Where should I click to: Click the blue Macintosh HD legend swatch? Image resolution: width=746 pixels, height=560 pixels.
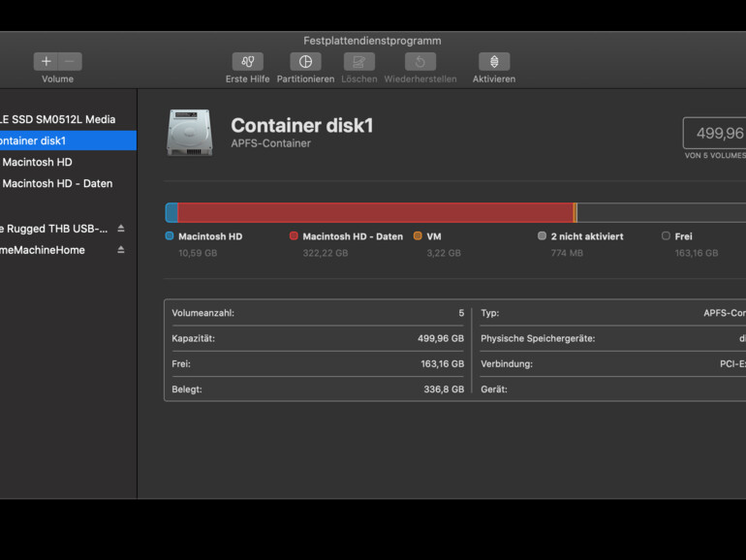(x=170, y=236)
